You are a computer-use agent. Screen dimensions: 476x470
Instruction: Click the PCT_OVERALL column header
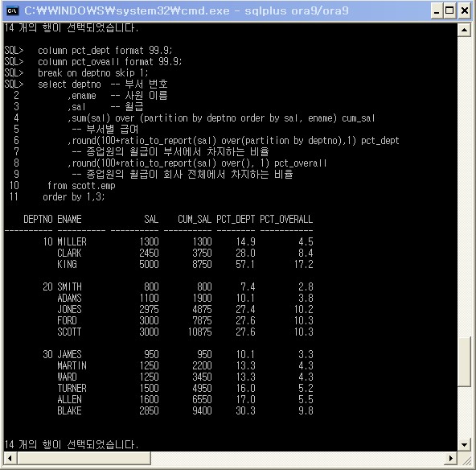286,219
